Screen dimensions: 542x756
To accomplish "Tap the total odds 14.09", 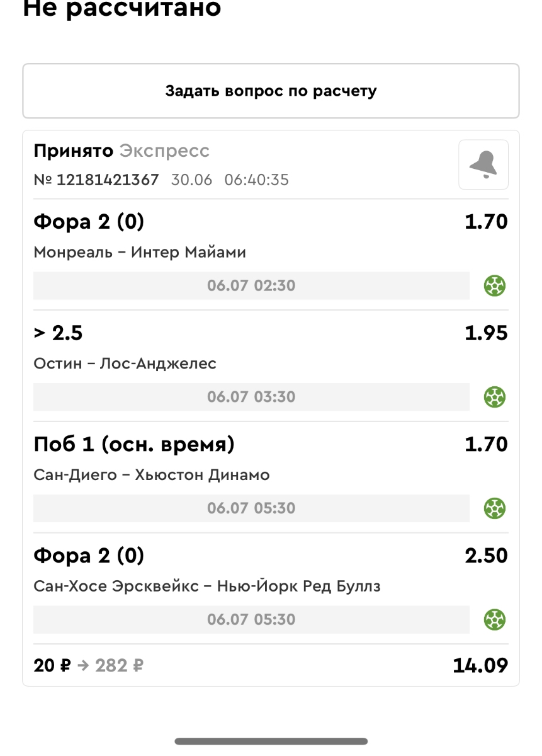I will 480,665.
